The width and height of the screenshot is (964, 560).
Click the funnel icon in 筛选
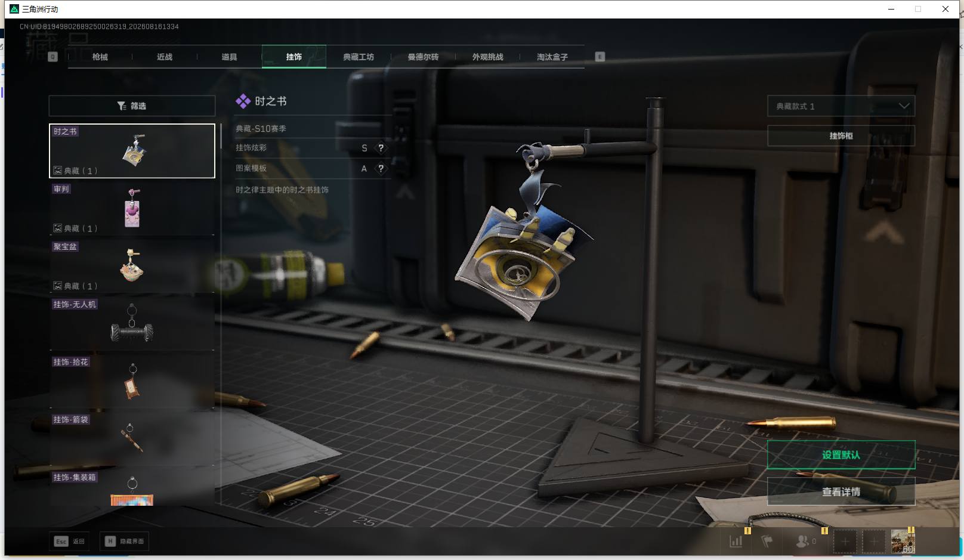click(x=122, y=106)
